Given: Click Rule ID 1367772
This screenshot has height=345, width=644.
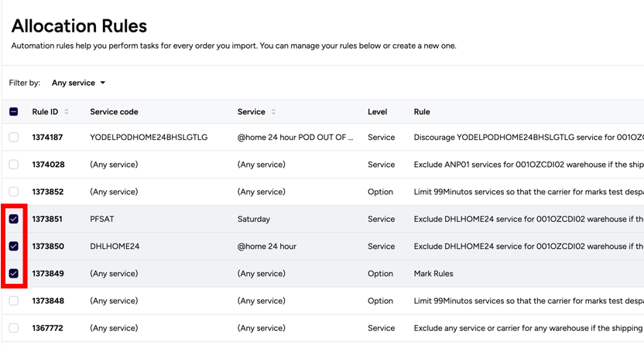Looking at the screenshot, I should (x=48, y=328).
